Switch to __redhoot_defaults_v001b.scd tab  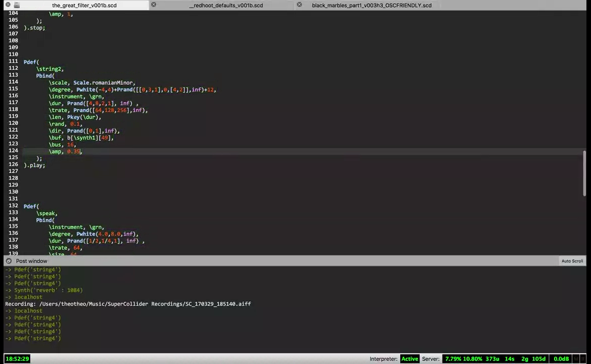[x=226, y=5]
